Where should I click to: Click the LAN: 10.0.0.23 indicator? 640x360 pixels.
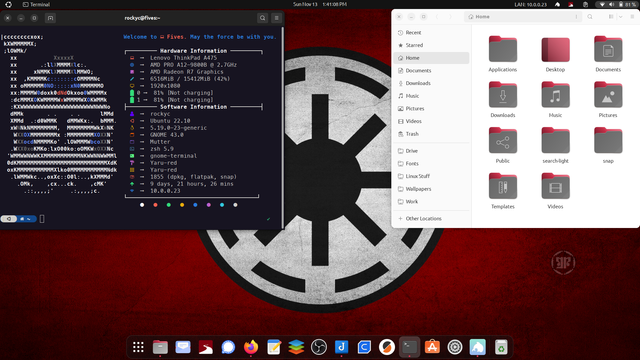point(530,4)
